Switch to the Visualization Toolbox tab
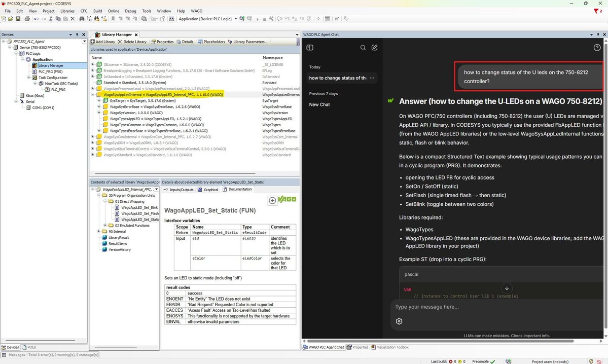Viewport: 608px width, 364px height. click(389, 347)
